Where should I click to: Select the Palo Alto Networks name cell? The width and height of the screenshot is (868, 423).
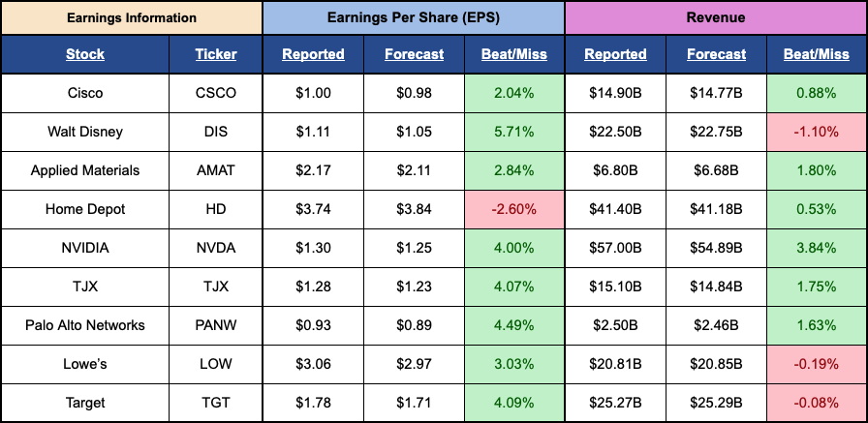tap(85, 325)
